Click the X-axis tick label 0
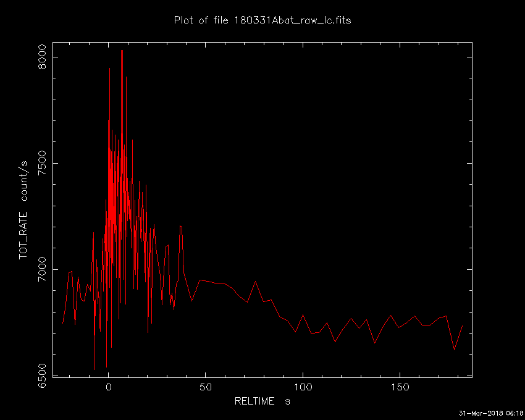This screenshot has width=525, height=420. coord(109,387)
